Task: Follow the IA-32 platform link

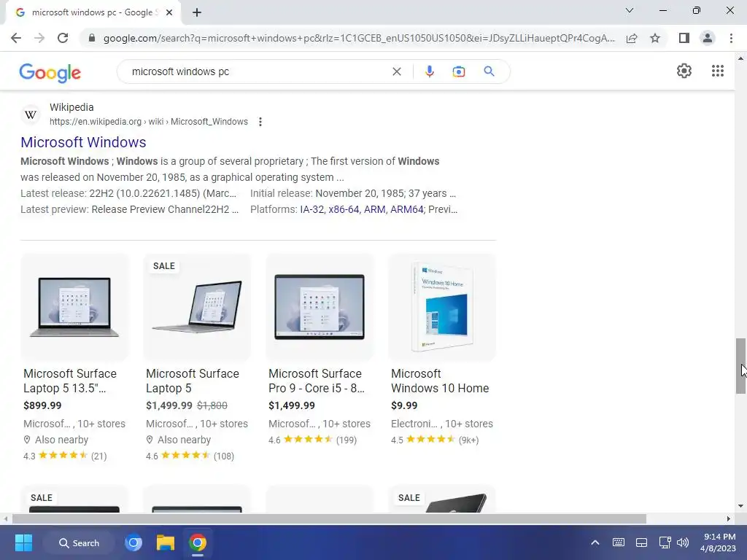Action: [311, 209]
